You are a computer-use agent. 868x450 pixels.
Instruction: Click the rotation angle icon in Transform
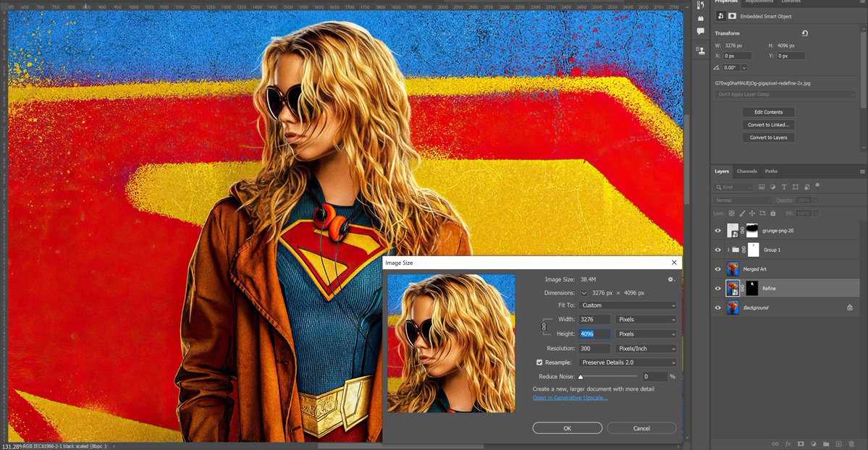(x=716, y=67)
